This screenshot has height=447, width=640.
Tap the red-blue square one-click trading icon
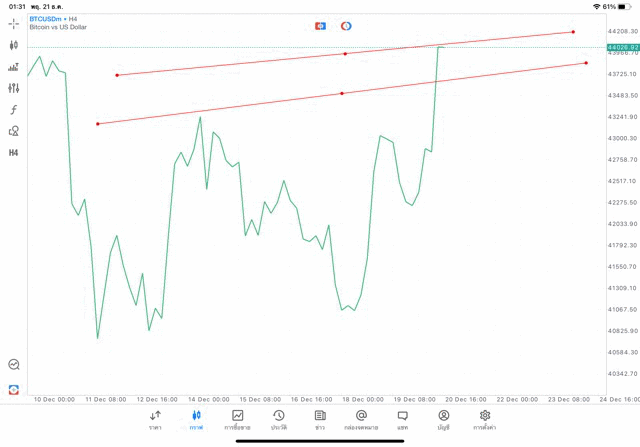point(319,25)
